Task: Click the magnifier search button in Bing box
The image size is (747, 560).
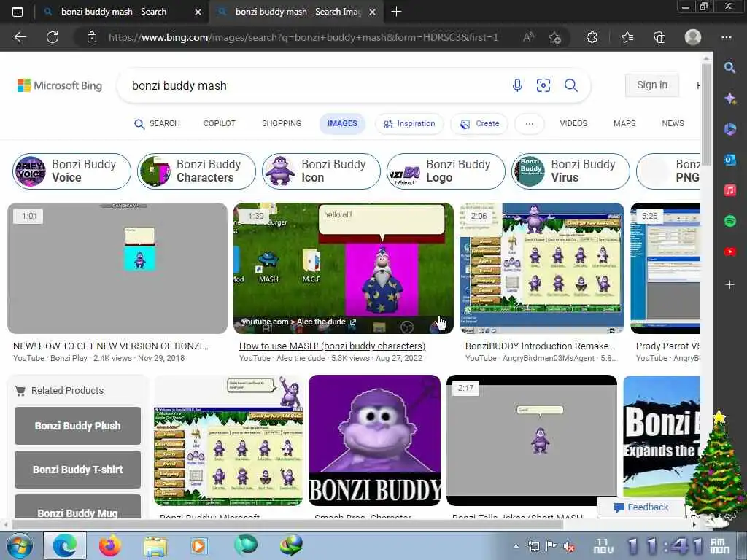Action: (x=570, y=85)
